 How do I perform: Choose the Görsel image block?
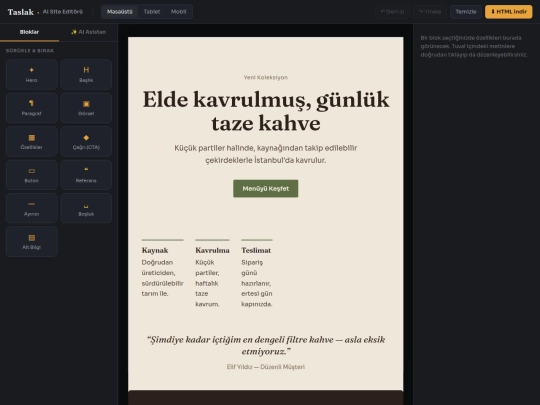(86, 108)
